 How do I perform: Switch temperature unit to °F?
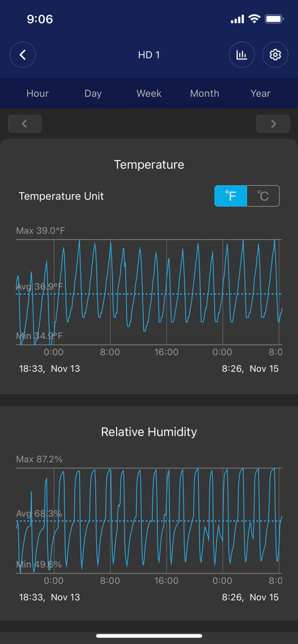[x=231, y=196]
